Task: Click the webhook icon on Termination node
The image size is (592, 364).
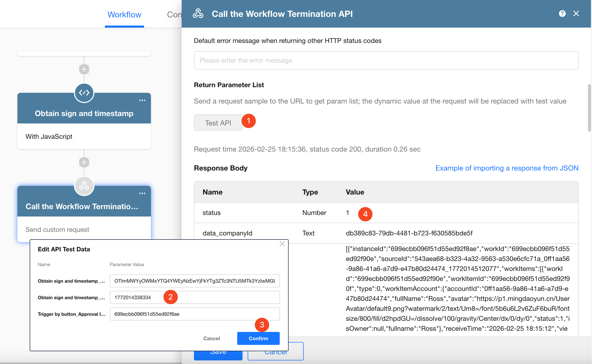Action: (84, 186)
